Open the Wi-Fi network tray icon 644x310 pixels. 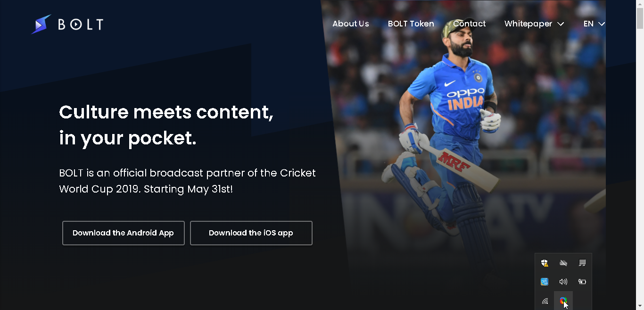pyautogui.click(x=545, y=301)
